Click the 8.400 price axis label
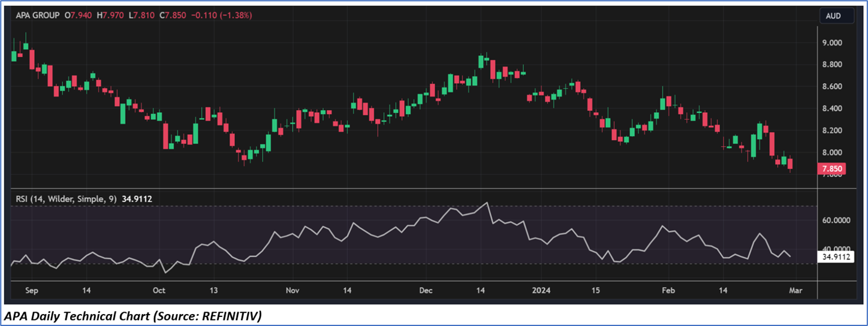The height and width of the screenshot is (326, 868). 832,108
